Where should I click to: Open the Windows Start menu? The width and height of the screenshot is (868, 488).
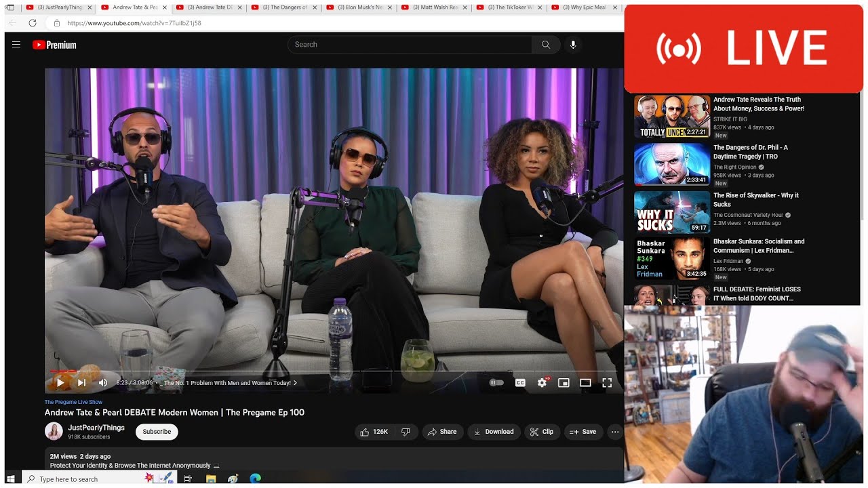(11, 479)
